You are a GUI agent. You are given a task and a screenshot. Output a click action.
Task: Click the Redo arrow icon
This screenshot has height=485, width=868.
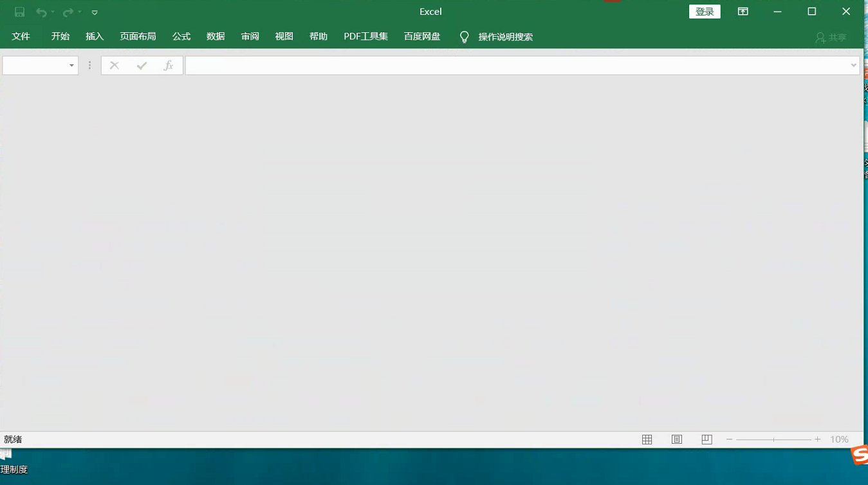[68, 12]
